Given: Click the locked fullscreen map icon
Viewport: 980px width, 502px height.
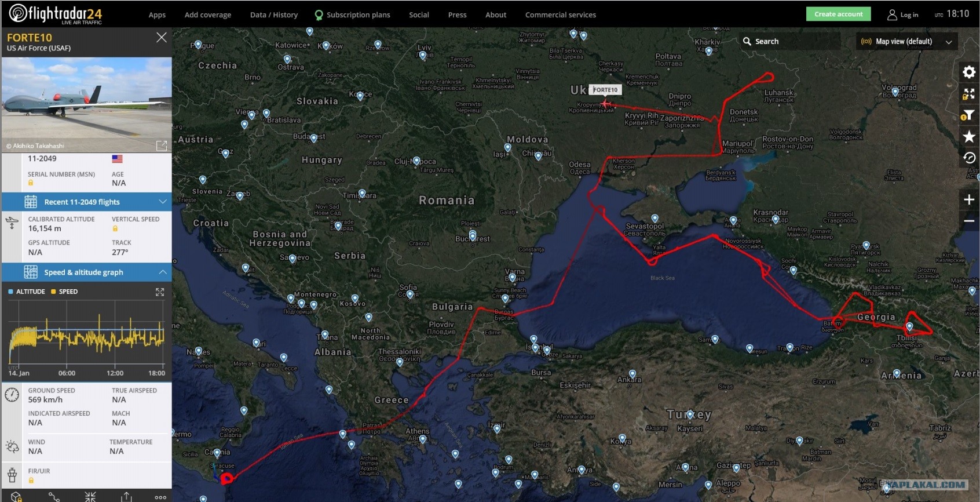Looking at the screenshot, I should 969,93.
